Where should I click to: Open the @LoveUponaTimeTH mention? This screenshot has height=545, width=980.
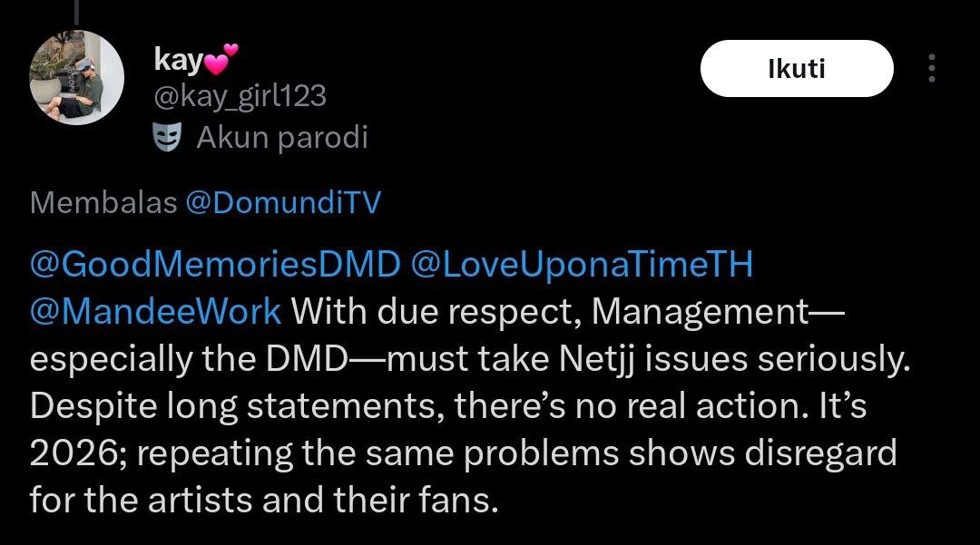pos(583,265)
